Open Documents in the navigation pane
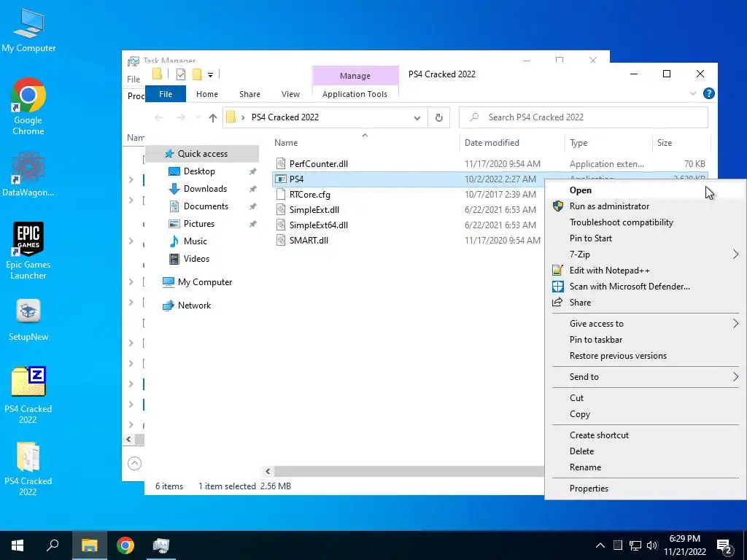The height and width of the screenshot is (560, 747). pos(206,206)
